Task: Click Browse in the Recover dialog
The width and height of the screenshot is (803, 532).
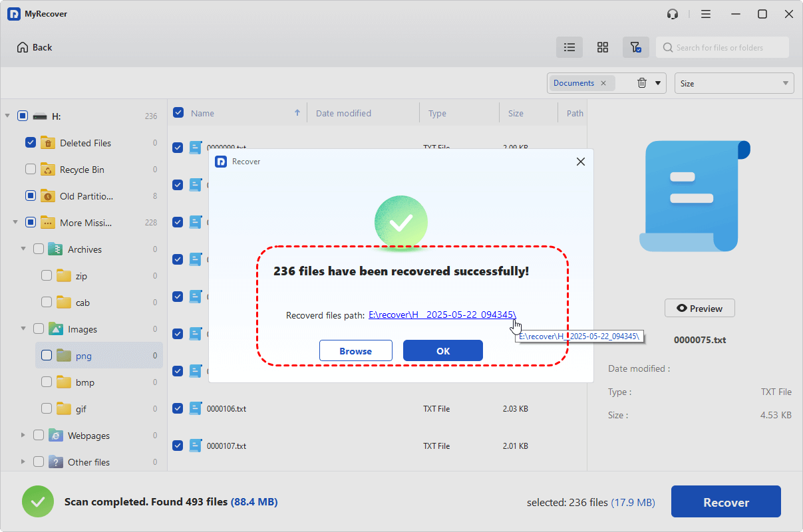Action: click(356, 350)
